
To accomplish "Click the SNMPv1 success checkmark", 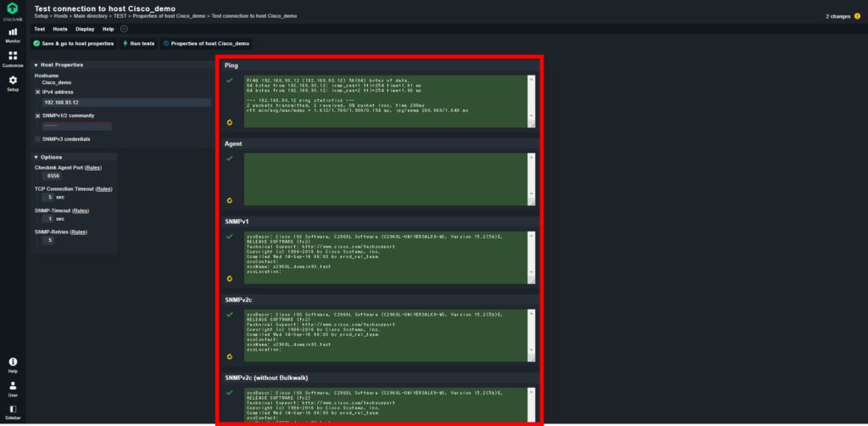I will pos(229,237).
